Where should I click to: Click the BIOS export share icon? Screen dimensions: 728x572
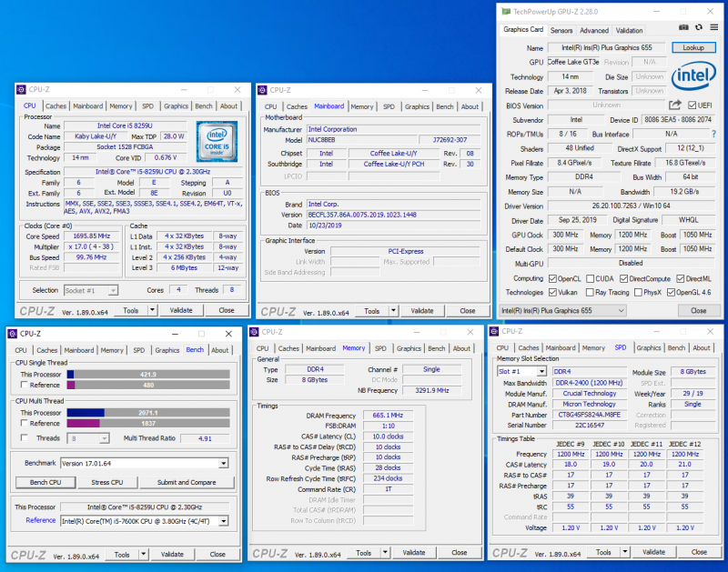675,105
